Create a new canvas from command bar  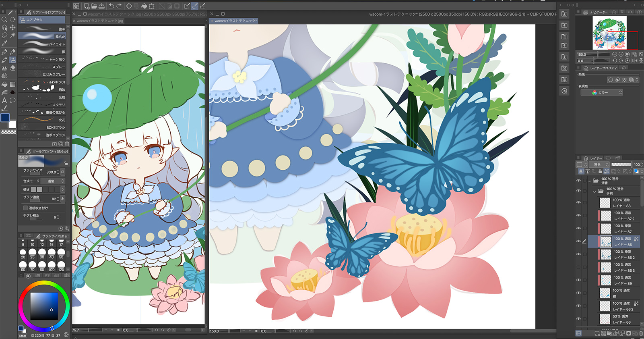tap(87, 6)
